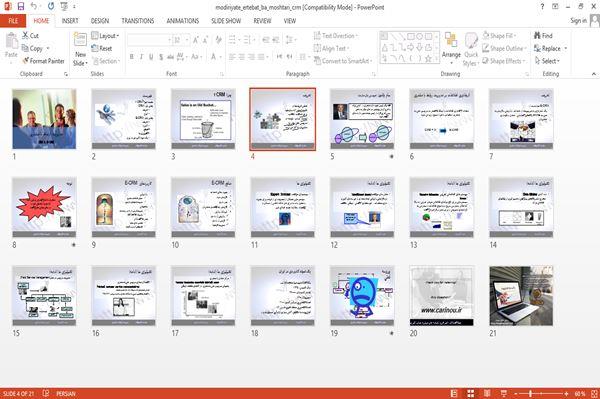This screenshot has height=399, width=600.
Task: Toggle Italic formatting button
Action: 141,57
